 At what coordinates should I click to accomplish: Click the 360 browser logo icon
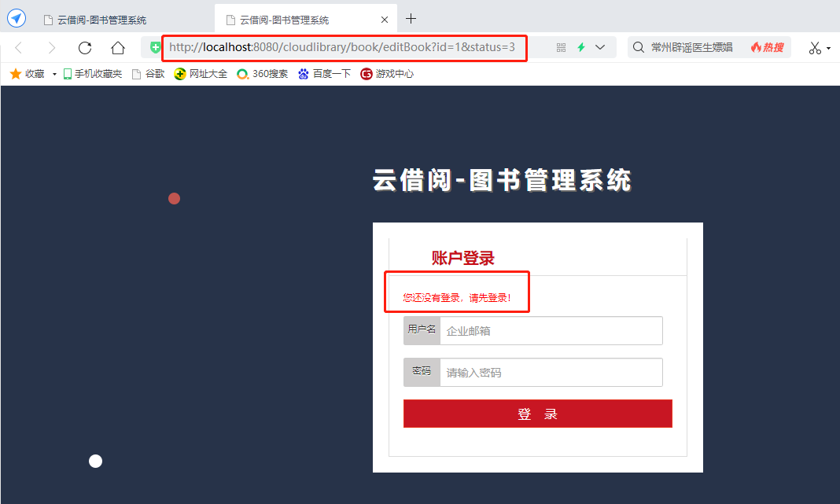point(17,19)
